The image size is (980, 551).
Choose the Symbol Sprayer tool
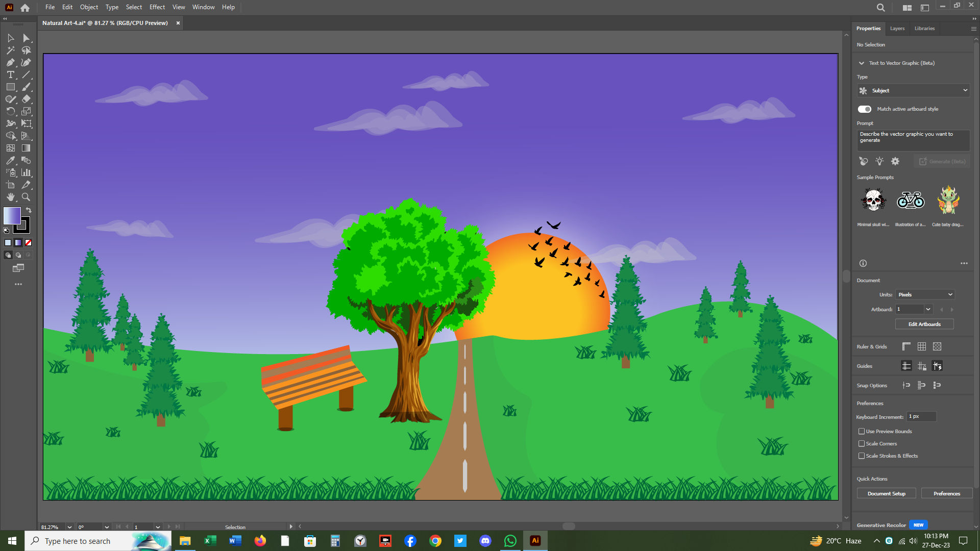click(10, 173)
